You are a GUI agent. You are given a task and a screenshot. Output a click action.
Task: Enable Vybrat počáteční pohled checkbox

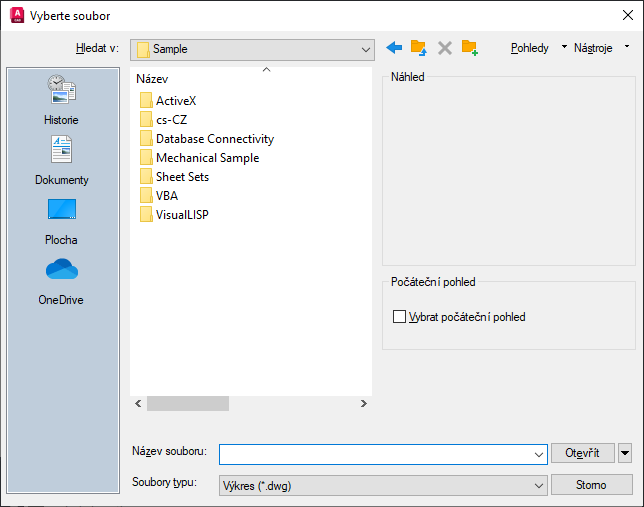coord(399,317)
